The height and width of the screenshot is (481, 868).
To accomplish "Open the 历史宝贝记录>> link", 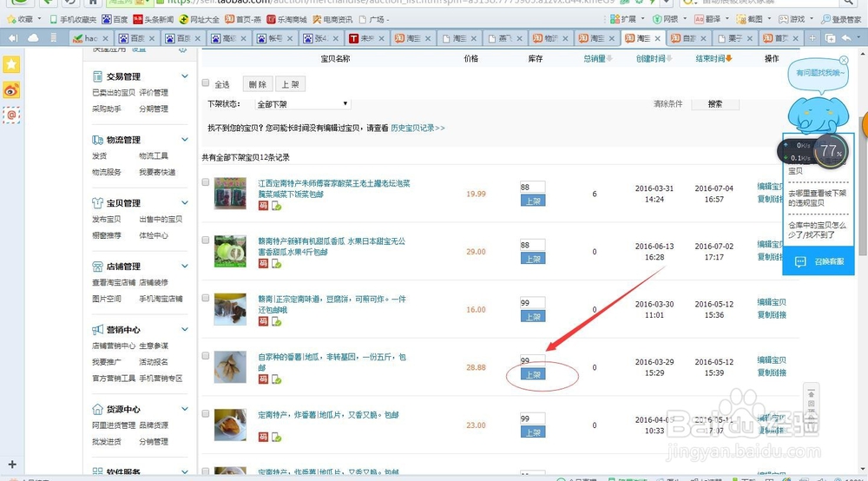I will click(418, 128).
